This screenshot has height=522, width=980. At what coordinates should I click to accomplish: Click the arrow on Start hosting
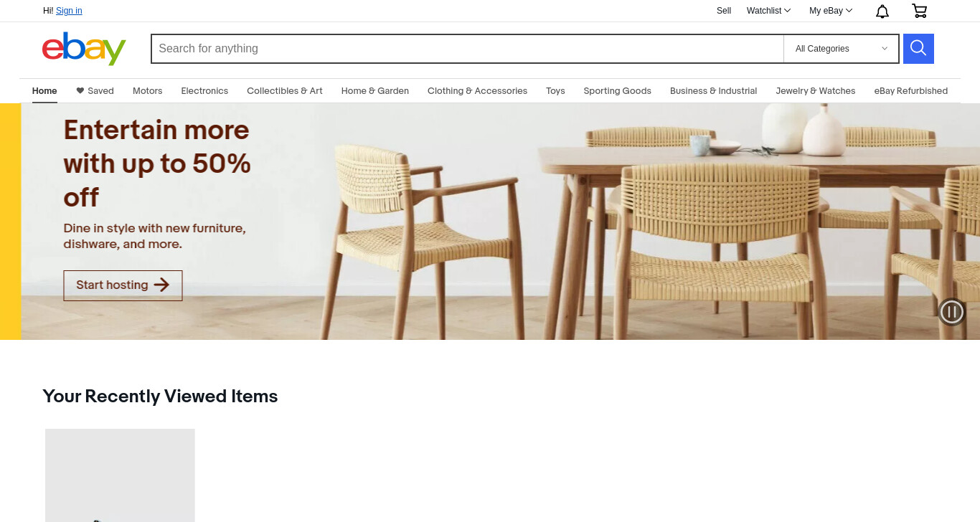(161, 285)
